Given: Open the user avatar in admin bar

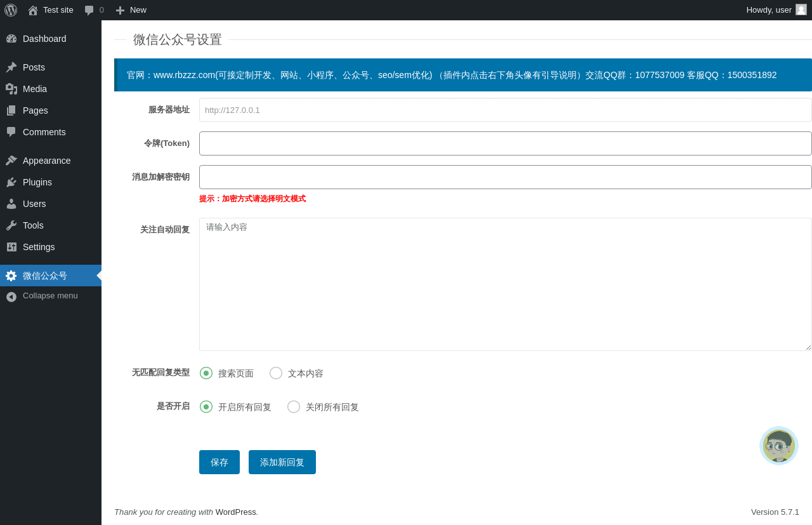Looking at the screenshot, I should [x=801, y=10].
